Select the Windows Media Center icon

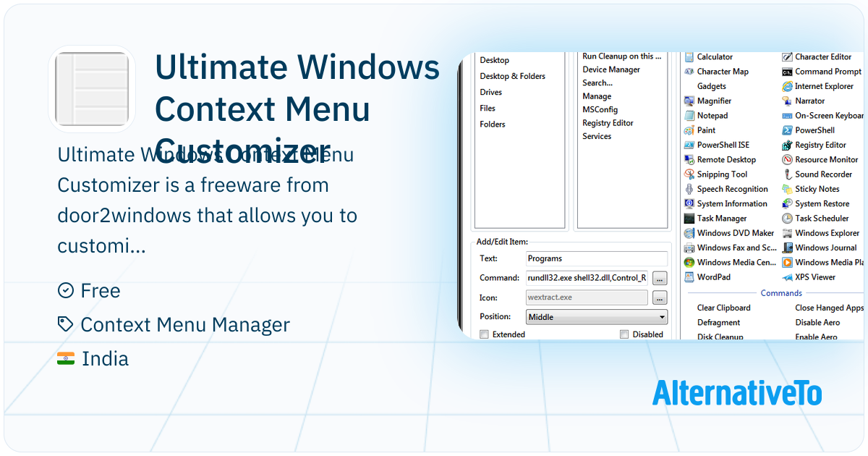pyautogui.click(x=690, y=263)
